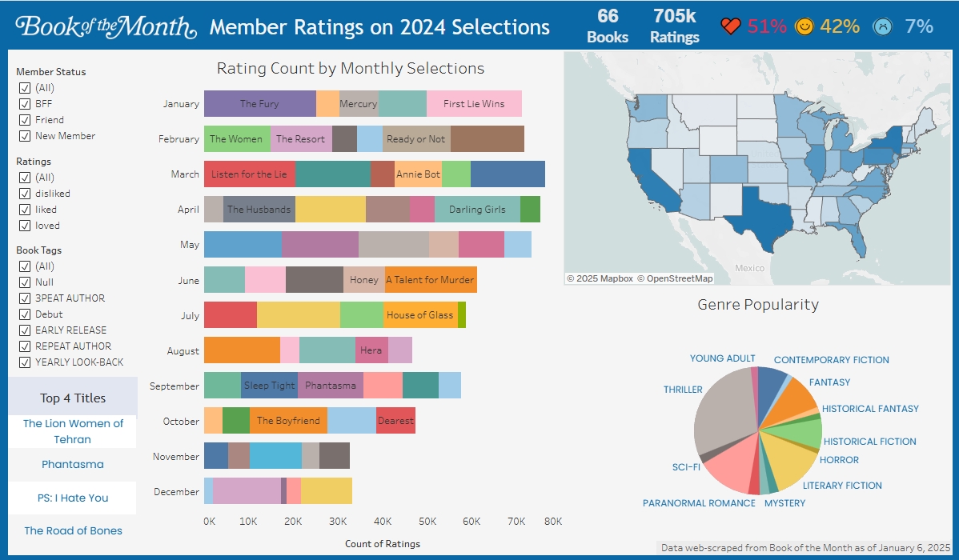
Task: Toggle the loved checkbox under Ratings
Action: click(24, 225)
